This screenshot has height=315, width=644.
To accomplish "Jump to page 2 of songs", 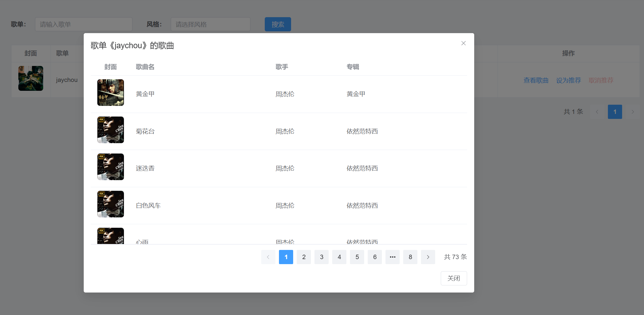I will (x=304, y=257).
